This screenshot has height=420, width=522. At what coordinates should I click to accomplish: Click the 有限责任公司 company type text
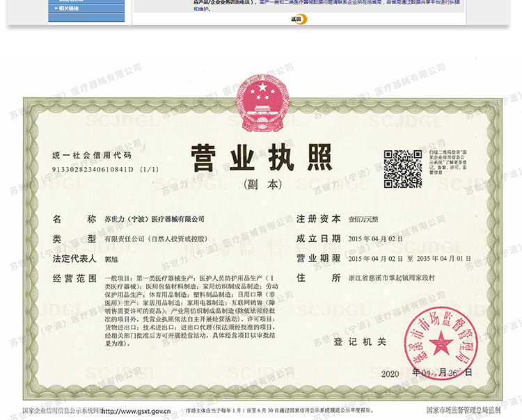tap(155, 239)
